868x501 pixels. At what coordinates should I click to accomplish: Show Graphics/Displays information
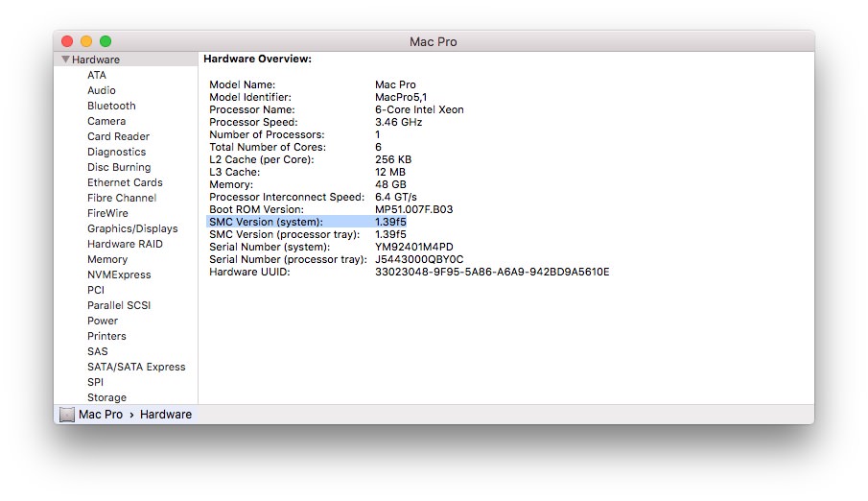(132, 228)
